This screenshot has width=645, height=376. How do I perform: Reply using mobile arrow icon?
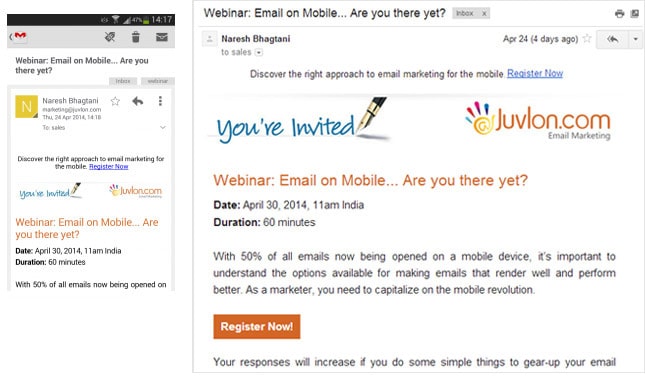coord(138,101)
